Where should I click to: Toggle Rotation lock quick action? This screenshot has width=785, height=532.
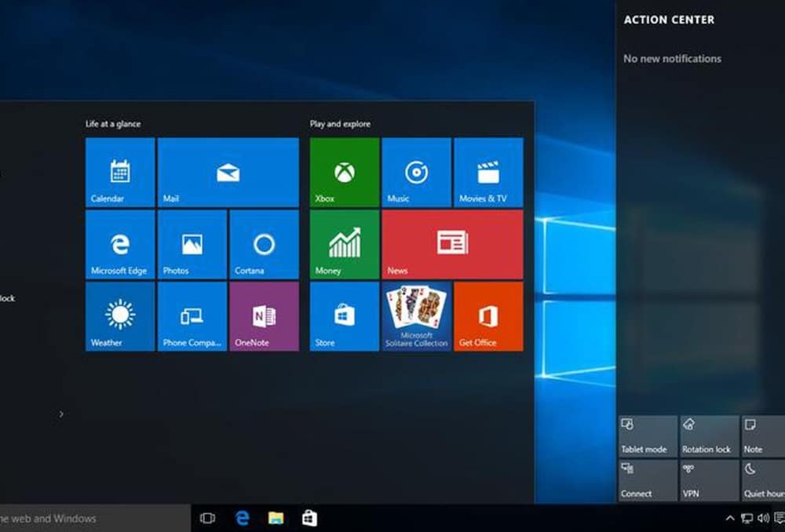click(x=708, y=436)
